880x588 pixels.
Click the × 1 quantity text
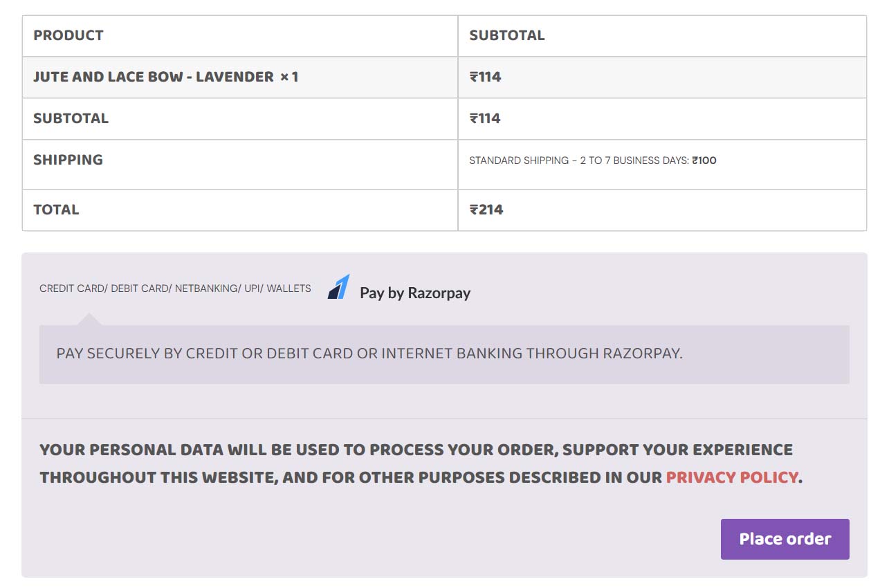pos(289,77)
